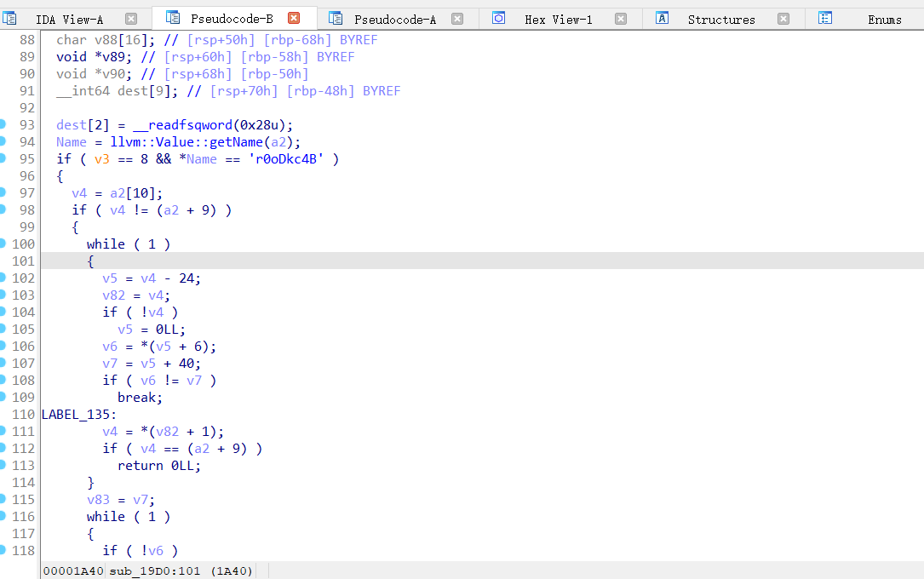
Task: Switch to Hex View-1 tab
Action: pos(558,20)
